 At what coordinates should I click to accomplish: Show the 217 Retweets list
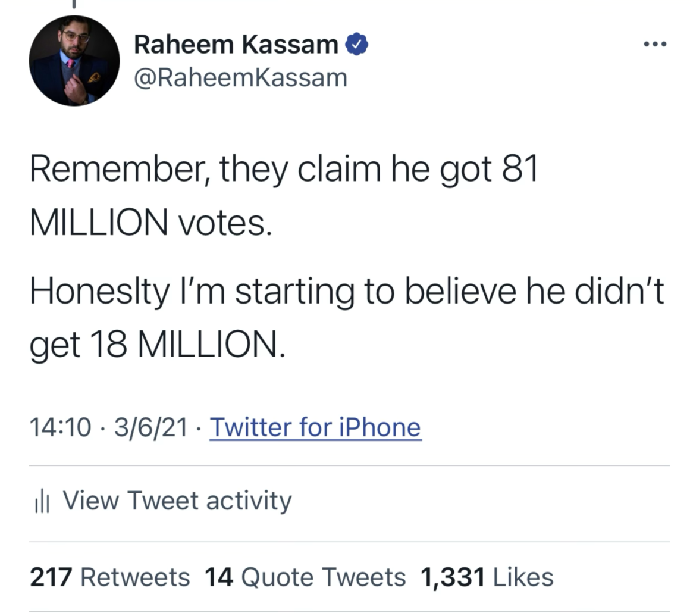point(110,577)
